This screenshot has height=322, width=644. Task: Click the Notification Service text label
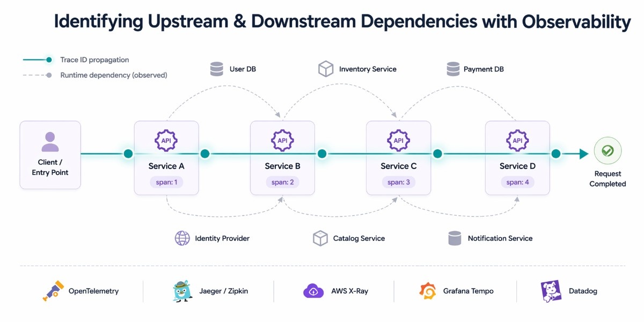tap(500, 238)
